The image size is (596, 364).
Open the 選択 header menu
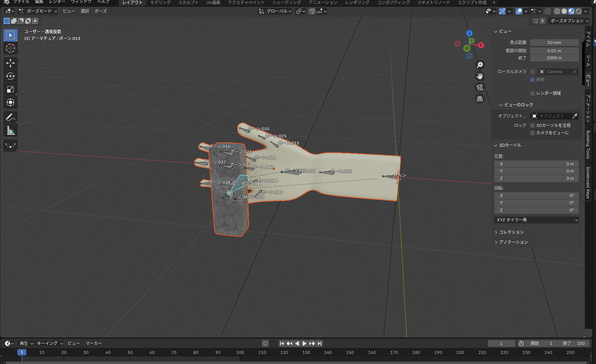[x=85, y=11]
